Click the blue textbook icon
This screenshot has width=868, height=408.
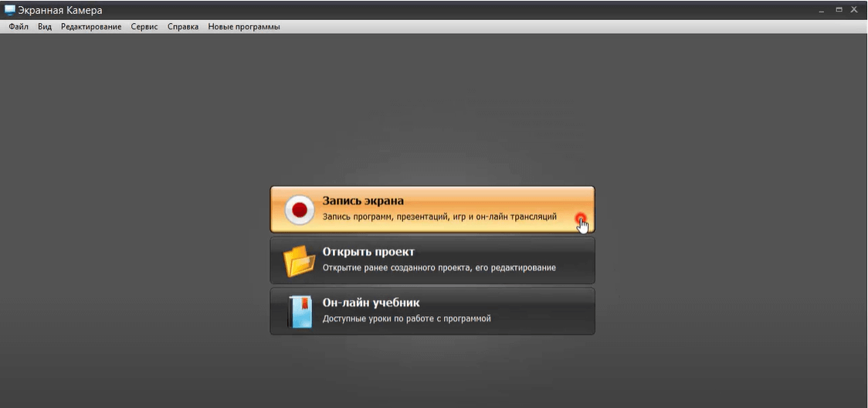coord(300,311)
